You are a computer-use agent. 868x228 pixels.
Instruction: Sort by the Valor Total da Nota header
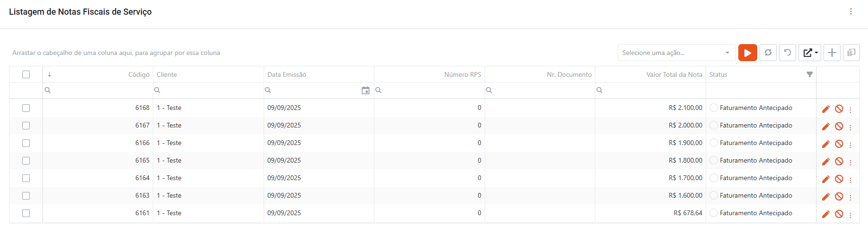[674, 74]
